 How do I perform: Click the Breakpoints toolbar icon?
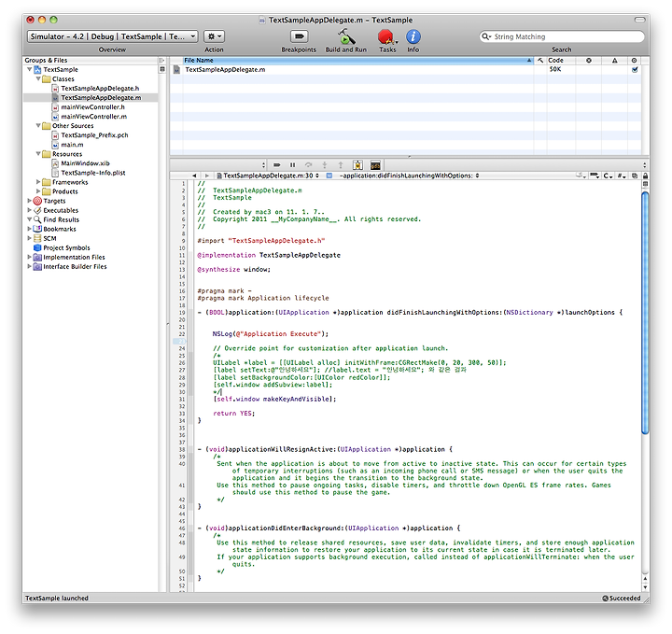tap(300, 36)
